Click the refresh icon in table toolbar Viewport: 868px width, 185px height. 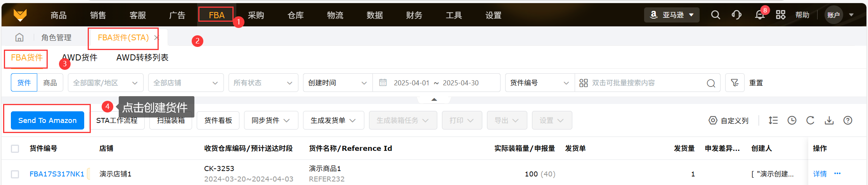(x=810, y=121)
